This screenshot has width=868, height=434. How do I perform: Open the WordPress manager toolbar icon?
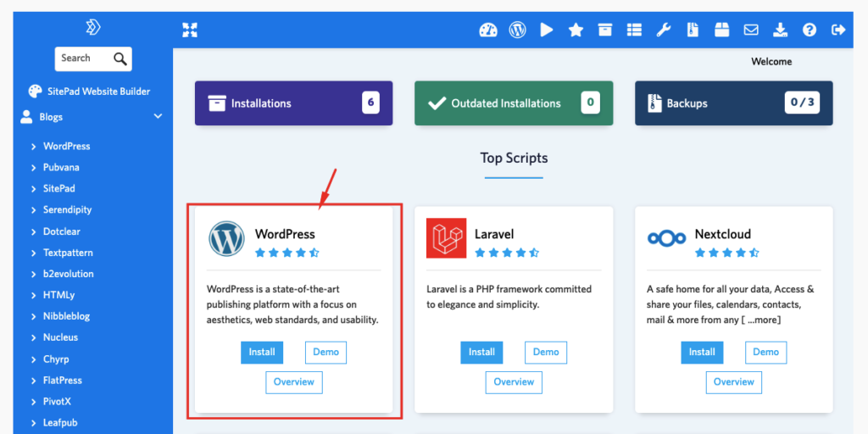pyautogui.click(x=517, y=30)
